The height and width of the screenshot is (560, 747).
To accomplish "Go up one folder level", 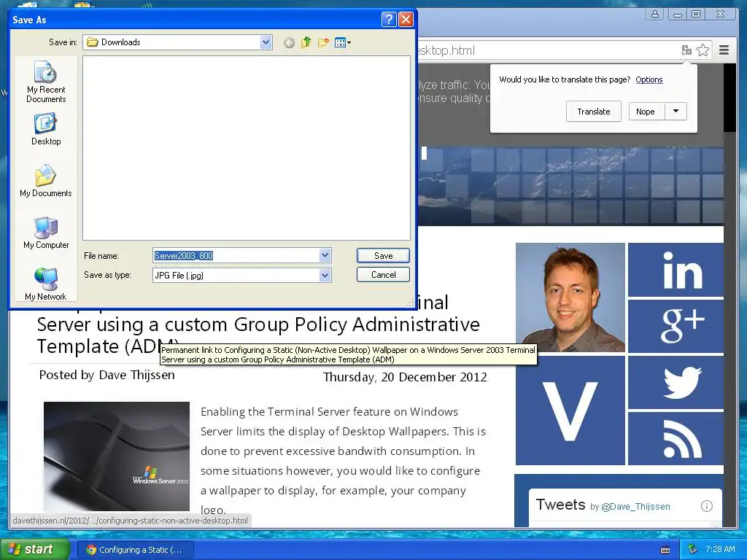I will click(306, 42).
